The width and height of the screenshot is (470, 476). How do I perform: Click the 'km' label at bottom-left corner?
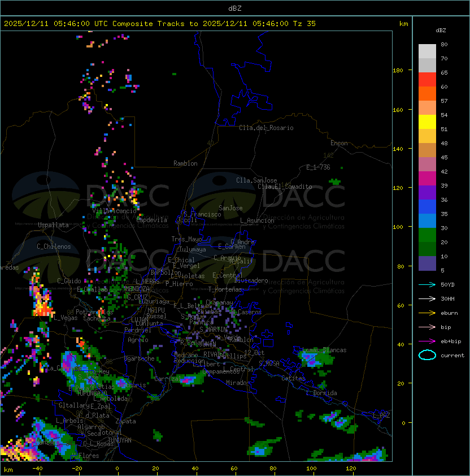pyautogui.click(x=8, y=470)
